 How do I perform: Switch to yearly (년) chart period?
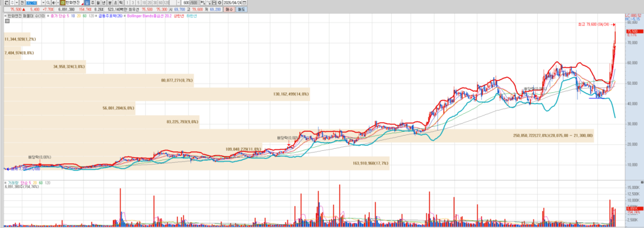click(104, 3)
